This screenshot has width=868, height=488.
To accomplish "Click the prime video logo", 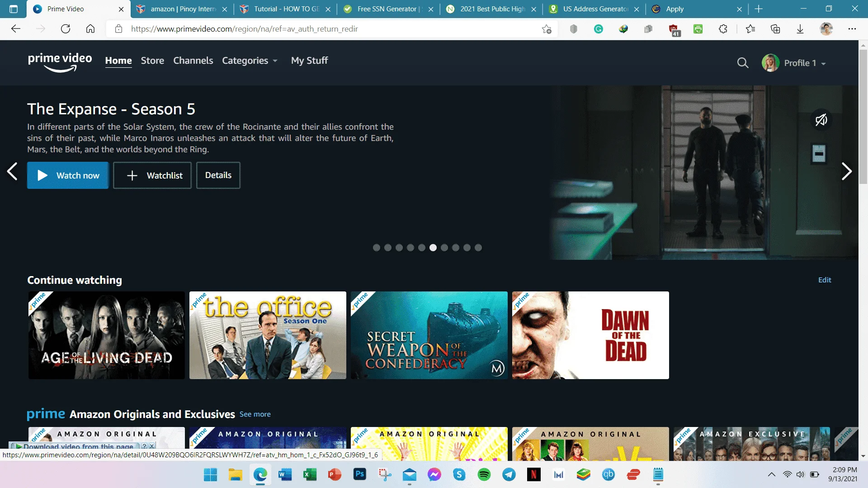I will 60,62.
